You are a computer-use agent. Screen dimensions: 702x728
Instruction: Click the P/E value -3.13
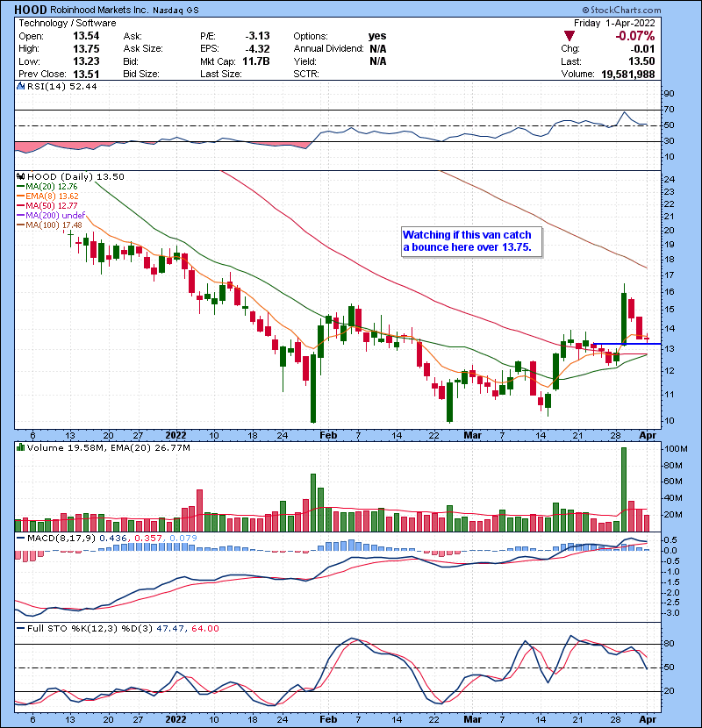[x=257, y=36]
